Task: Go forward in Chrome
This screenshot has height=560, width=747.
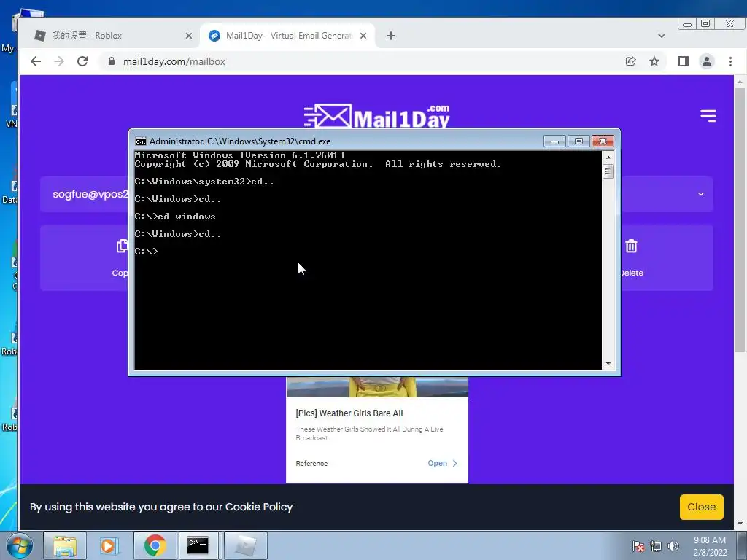Action: (59, 61)
